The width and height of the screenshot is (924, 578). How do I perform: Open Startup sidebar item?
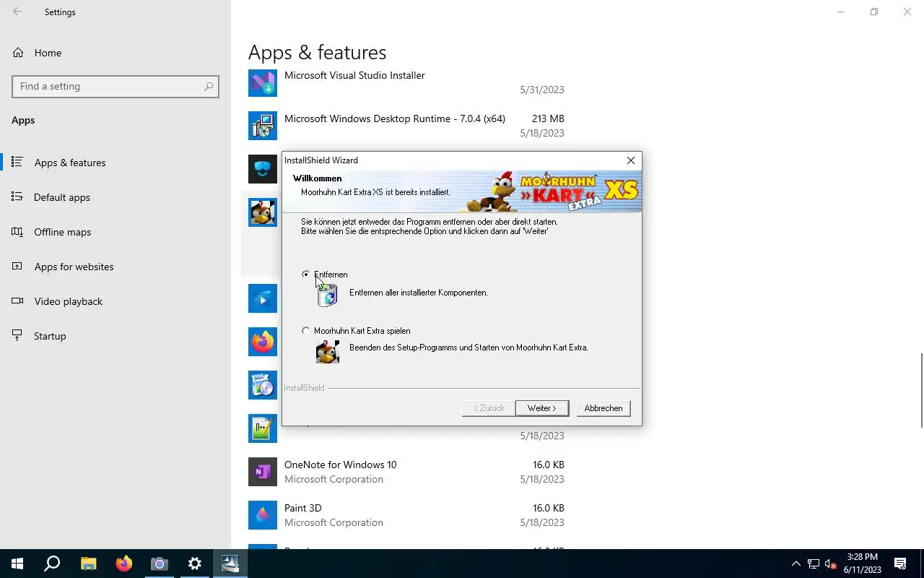pyautogui.click(x=115, y=336)
